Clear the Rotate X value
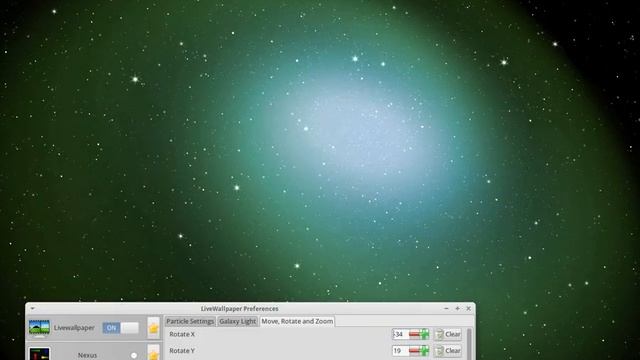The height and width of the screenshot is (360, 640). click(448, 334)
